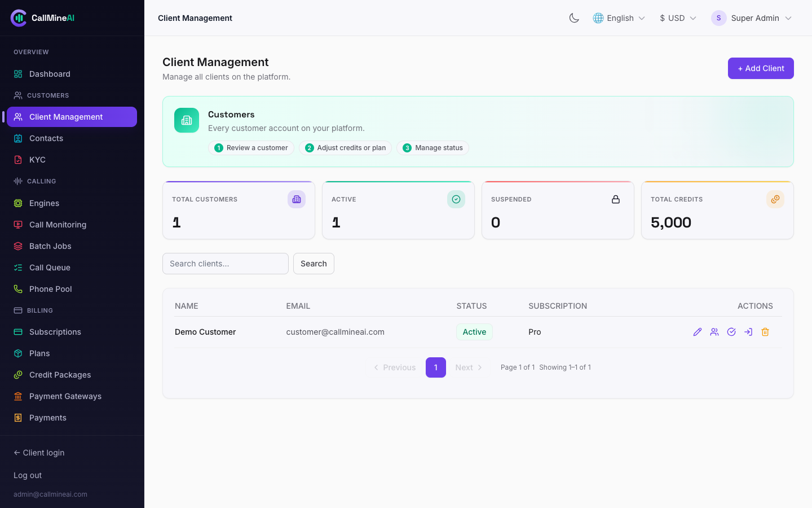The width and height of the screenshot is (812, 508).
Task: Click the Plans box icon
Action: click(18, 353)
